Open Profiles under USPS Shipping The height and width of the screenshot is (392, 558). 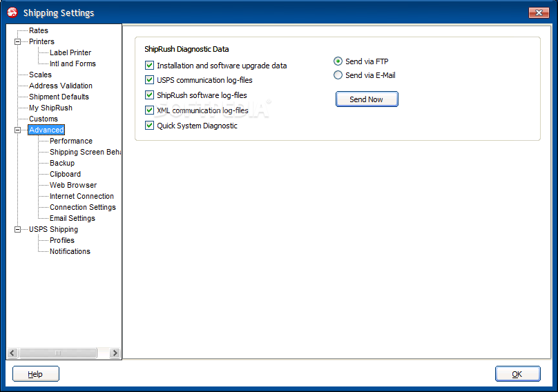[62, 240]
